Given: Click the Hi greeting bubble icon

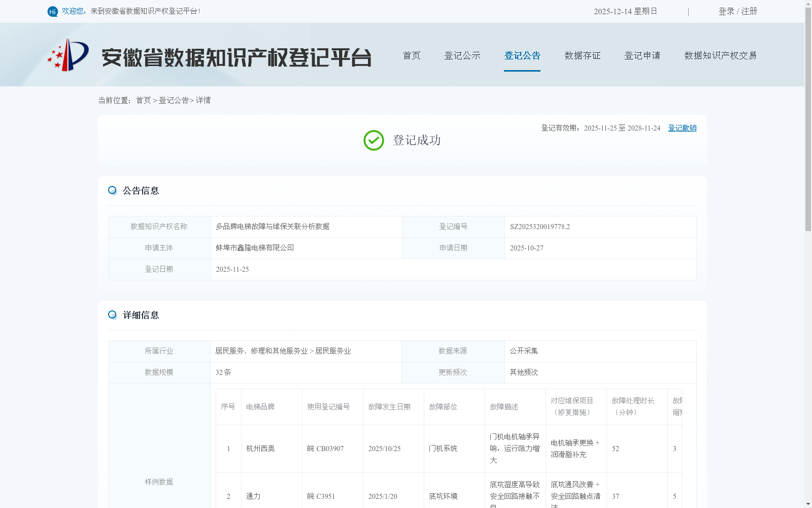Looking at the screenshot, I should [x=53, y=11].
